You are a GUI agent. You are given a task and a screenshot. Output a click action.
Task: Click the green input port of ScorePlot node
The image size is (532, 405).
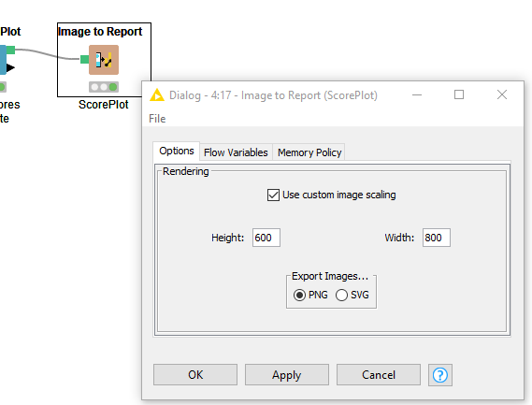pos(84,60)
